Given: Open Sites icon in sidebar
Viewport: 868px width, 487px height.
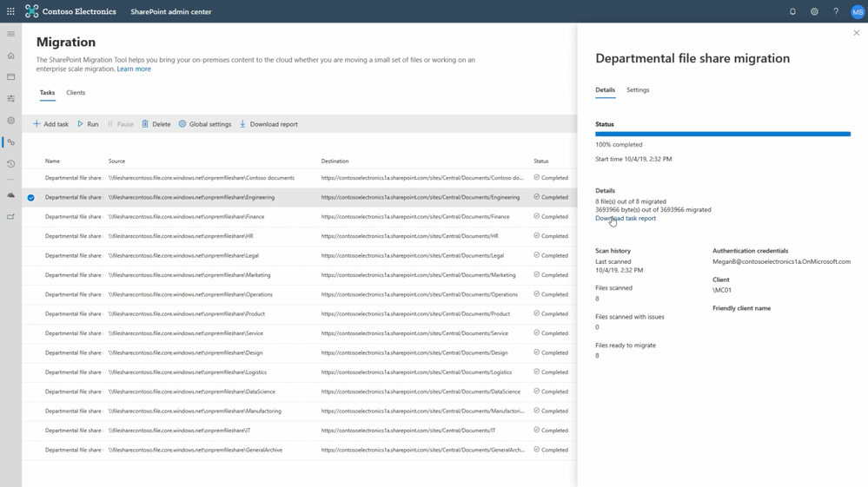Looking at the screenshot, I should pos(10,77).
